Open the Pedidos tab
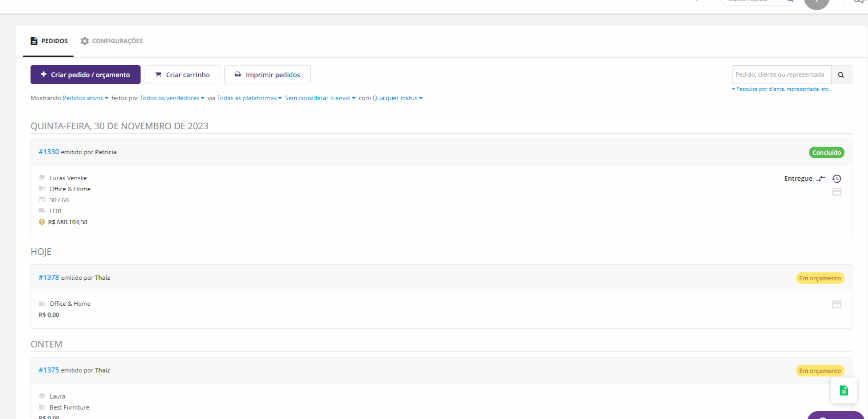 point(49,41)
